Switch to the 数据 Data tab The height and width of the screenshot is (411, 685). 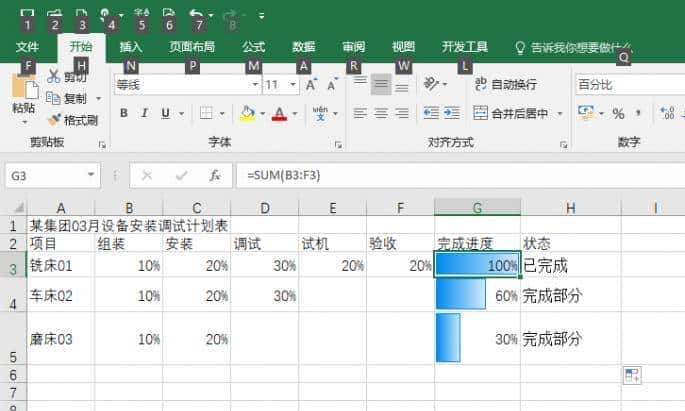pos(304,47)
